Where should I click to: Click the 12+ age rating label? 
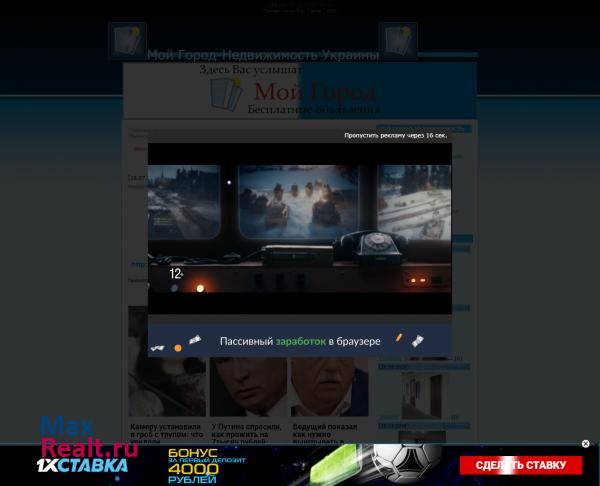pos(176,274)
